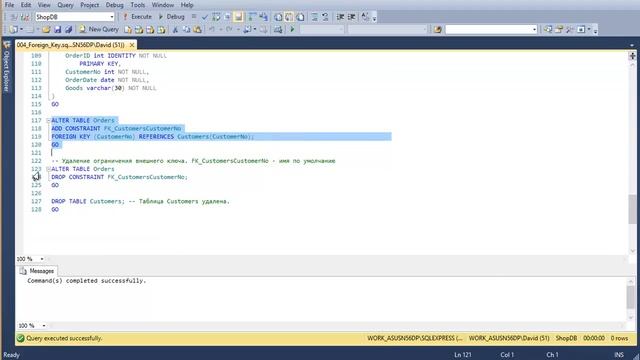Open the Window menu

click(x=162, y=5)
